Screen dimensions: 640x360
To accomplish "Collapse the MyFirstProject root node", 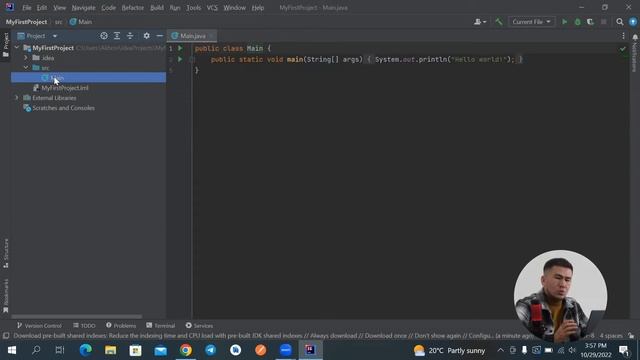I will [17, 48].
